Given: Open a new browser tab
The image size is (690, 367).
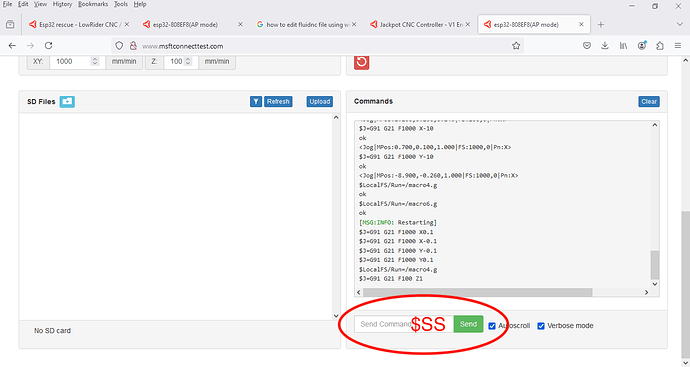Looking at the screenshot, I should pos(601,25).
